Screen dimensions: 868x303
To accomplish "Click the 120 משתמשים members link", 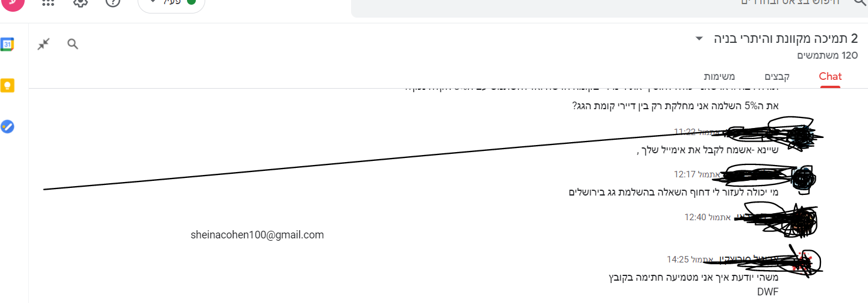I will 828,55.
